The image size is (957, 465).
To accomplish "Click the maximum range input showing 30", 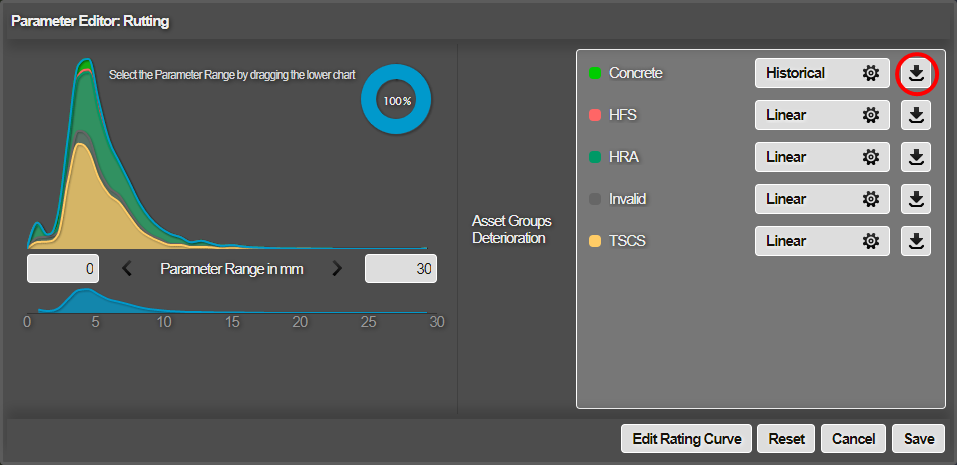I will pyautogui.click(x=400, y=268).
